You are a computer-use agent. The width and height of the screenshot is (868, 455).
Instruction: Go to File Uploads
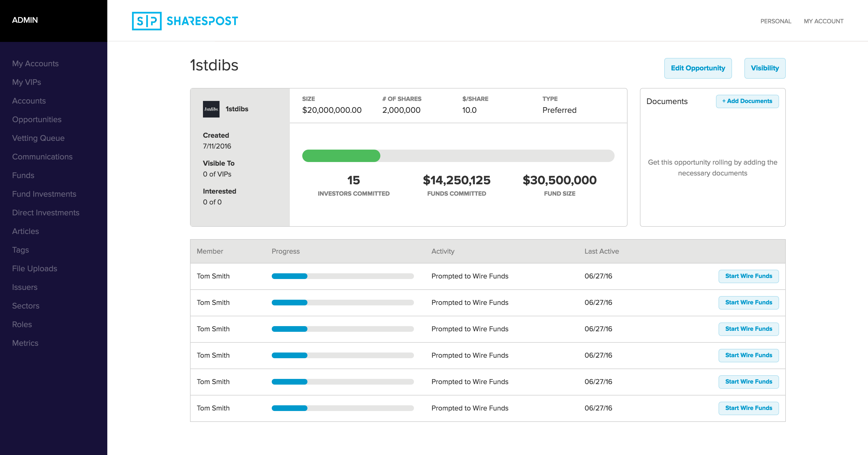click(x=35, y=268)
